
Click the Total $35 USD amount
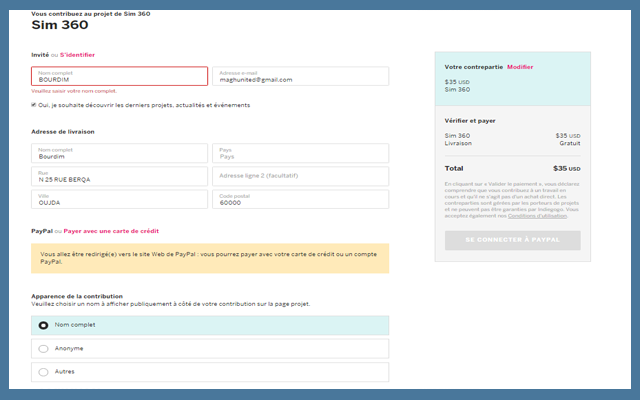click(567, 169)
